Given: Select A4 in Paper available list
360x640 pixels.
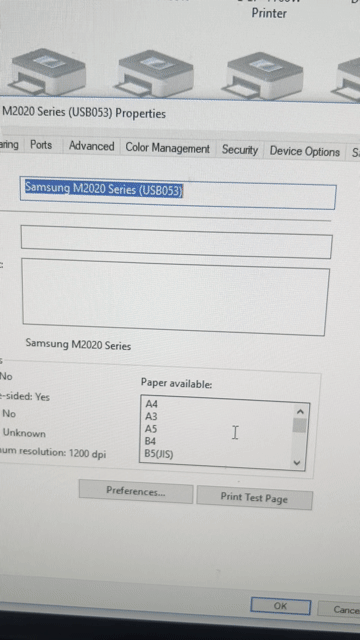Looking at the screenshot, I should point(151,404).
